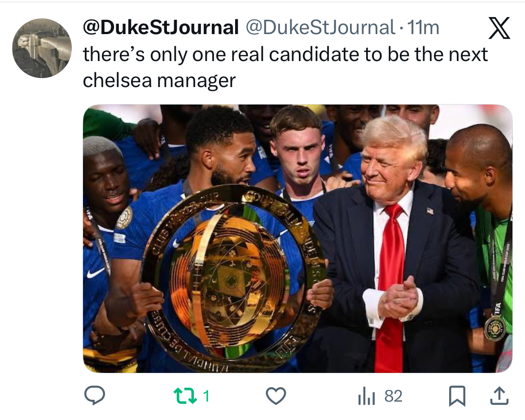525x420 pixels.
Task: Click the gray @DukeStJournal handle
Action: tap(320, 28)
